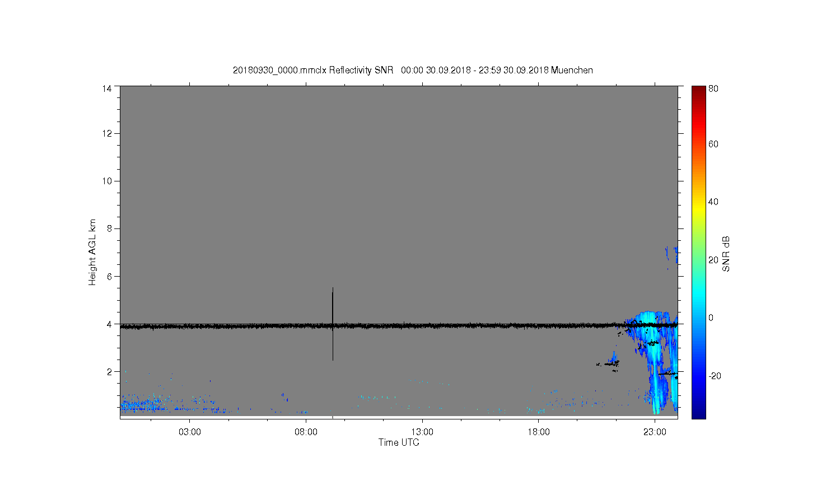Click the black vertical spike near 09:00
Viewport: 840px width, 504px height.
pyautogui.click(x=333, y=324)
